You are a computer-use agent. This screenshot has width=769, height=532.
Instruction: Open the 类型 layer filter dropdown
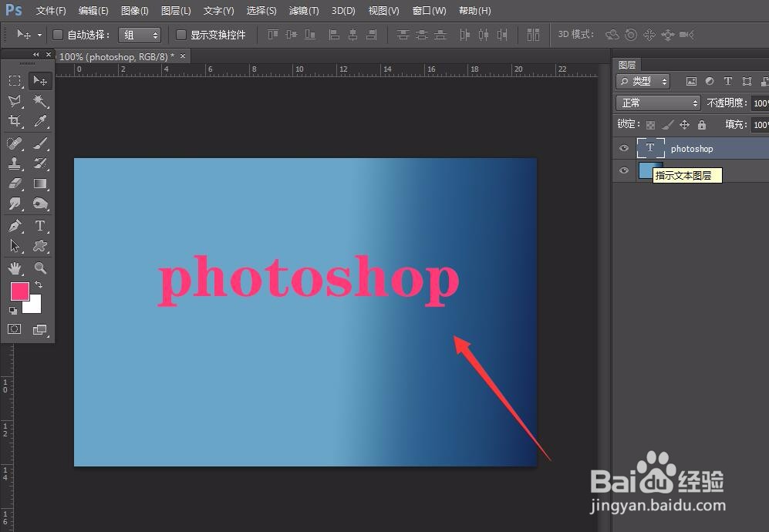click(x=643, y=82)
